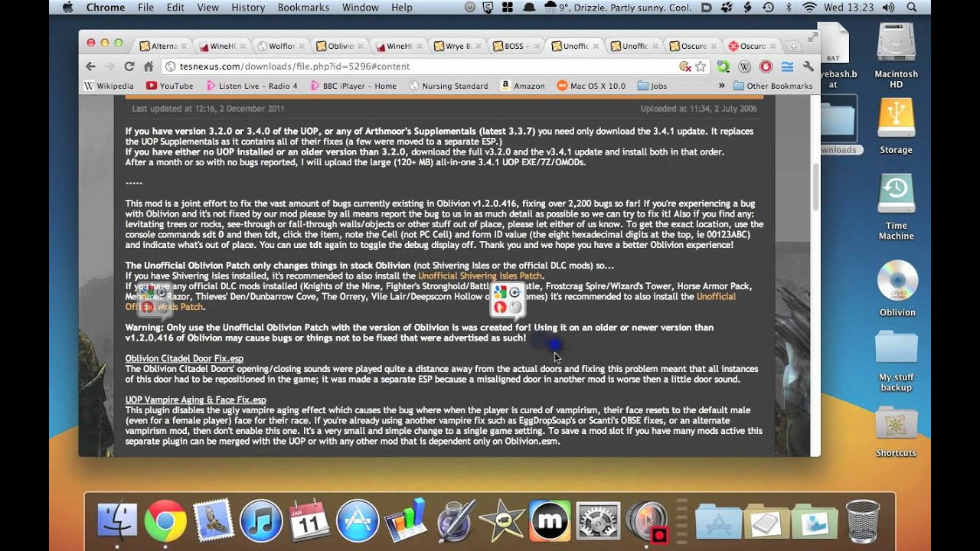Open Finder from the Dock
This screenshot has height=551, width=980.
117,521
